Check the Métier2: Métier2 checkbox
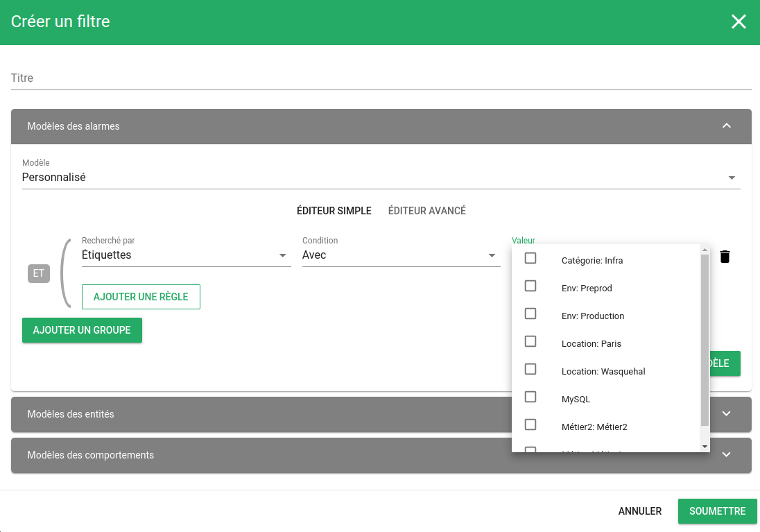 tap(530, 424)
